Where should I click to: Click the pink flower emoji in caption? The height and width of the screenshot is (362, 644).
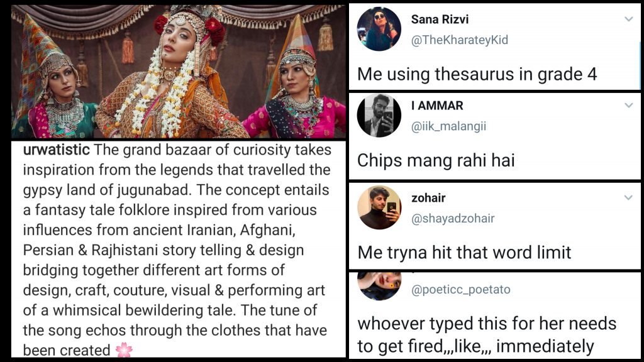[124, 350]
